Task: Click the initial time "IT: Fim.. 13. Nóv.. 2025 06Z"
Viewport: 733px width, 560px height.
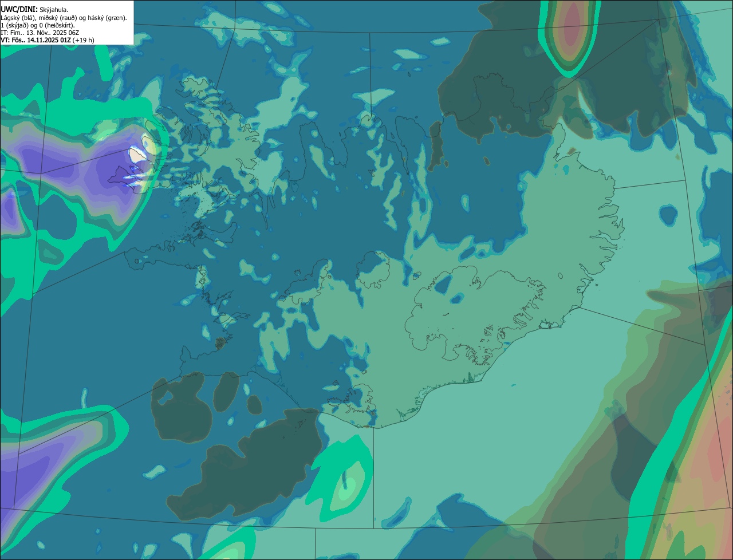Action: coord(40,33)
